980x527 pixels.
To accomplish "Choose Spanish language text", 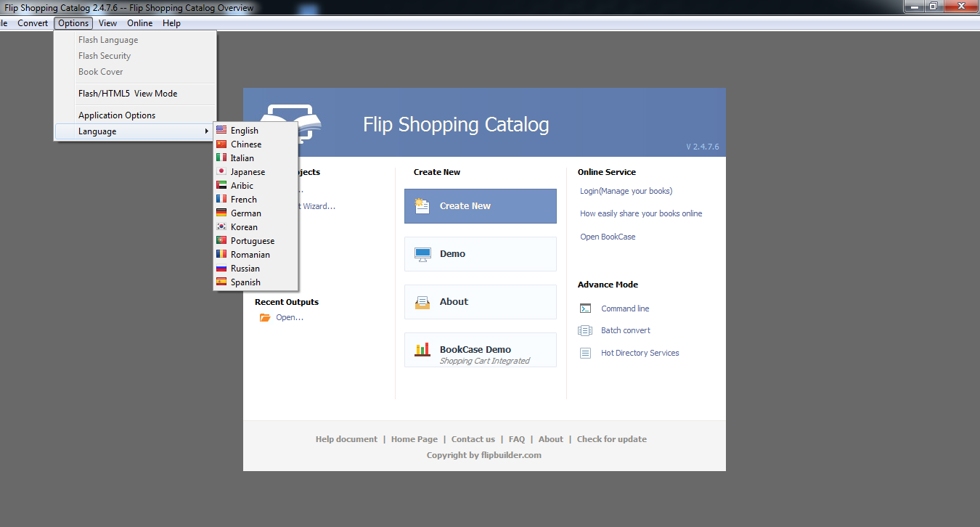I will (x=245, y=282).
